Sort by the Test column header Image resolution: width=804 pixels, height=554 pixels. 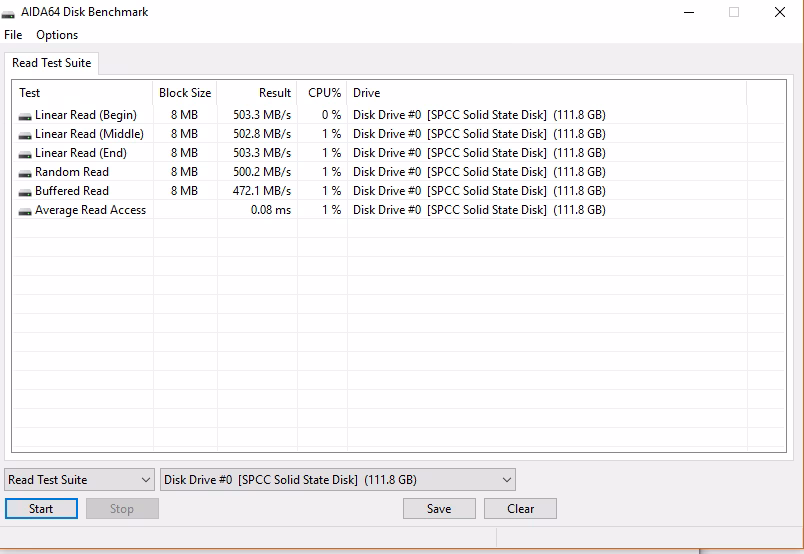83,93
